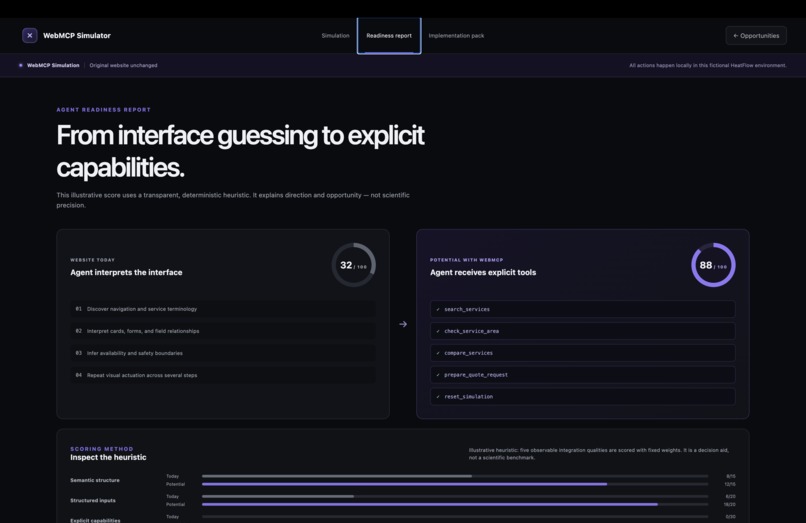The width and height of the screenshot is (806, 523).
Task: Click step 03 Infer availability row
Action: coord(223,353)
